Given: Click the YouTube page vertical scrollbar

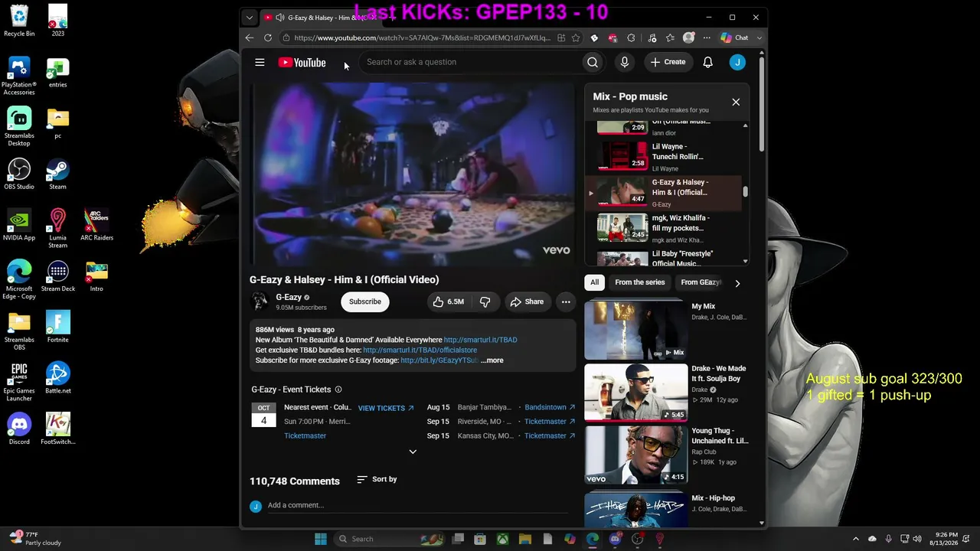Looking at the screenshot, I should pyautogui.click(x=762, y=103).
